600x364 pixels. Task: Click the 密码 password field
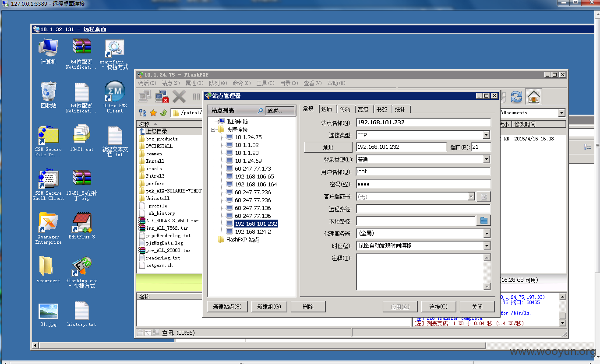tap(424, 184)
